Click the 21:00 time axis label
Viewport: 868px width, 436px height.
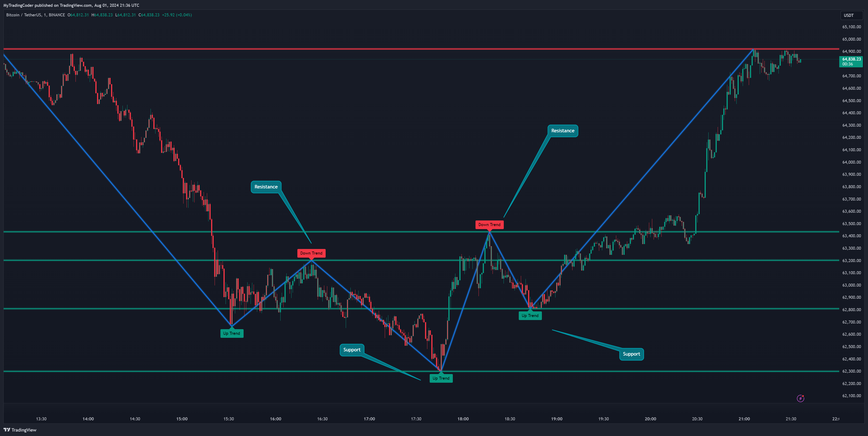click(x=744, y=419)
